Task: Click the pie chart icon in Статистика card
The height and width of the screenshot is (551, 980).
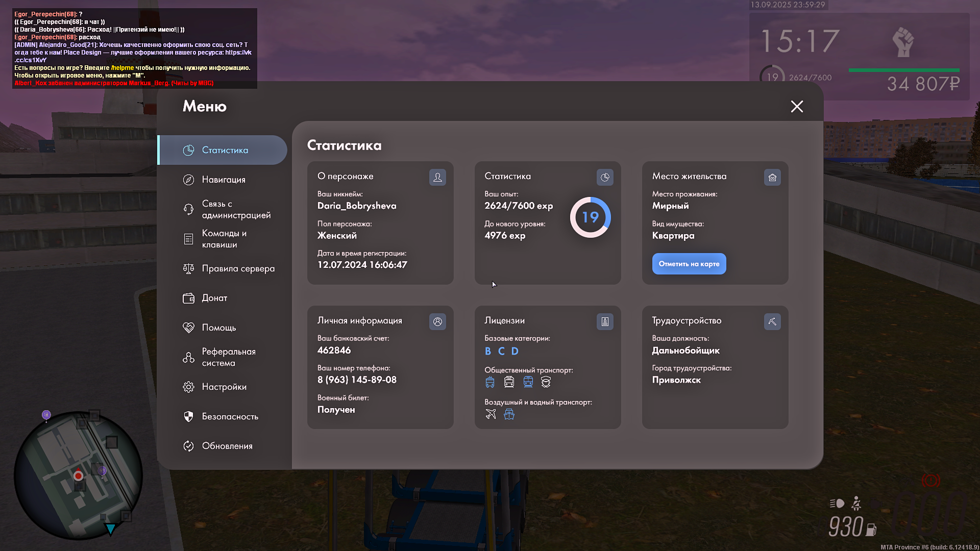Action: click(x=605, y=177)
